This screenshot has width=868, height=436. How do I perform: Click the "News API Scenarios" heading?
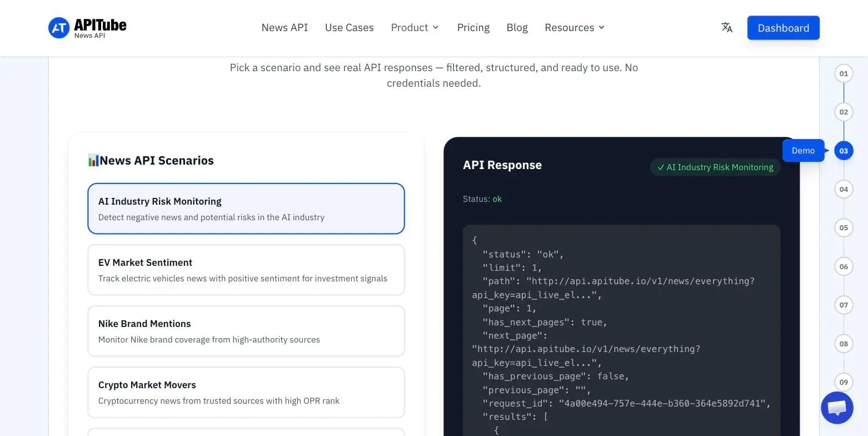(157, 161)
